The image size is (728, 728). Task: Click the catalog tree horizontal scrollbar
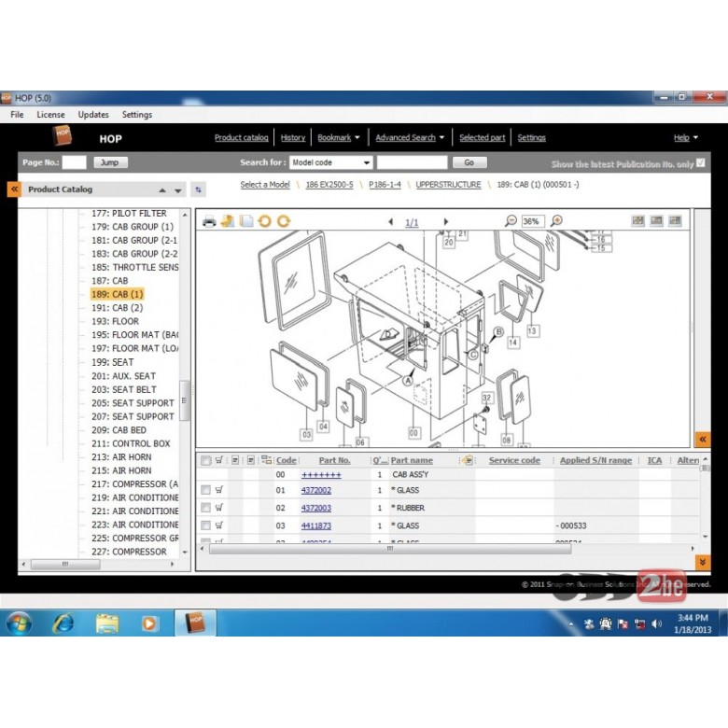coord(65,564)
